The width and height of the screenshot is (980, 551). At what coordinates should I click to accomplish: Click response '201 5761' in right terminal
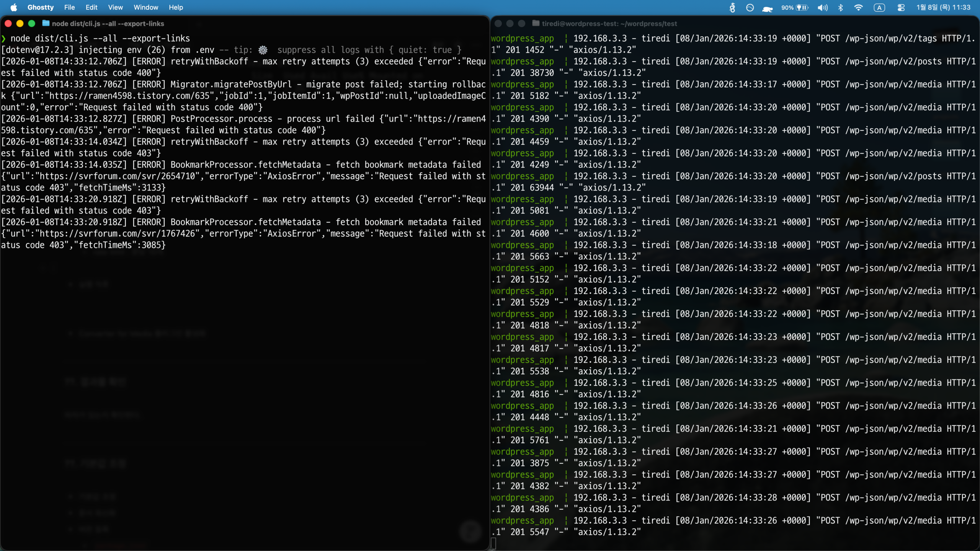(x=530, y=440)
